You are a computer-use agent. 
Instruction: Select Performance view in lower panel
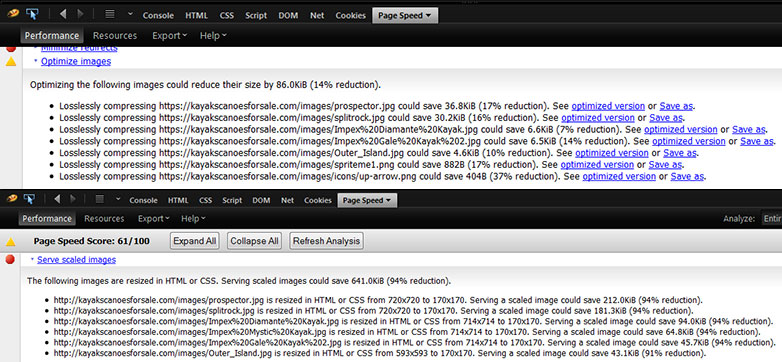[x=47, y=218]
